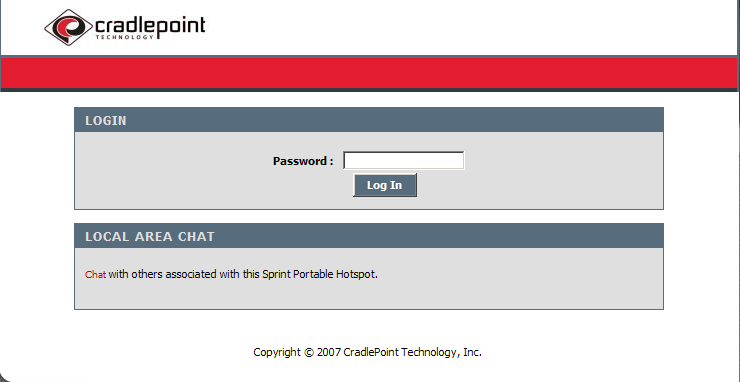Submit with the Log In button
The image size is (740, 382).
(x=385, y=185)
